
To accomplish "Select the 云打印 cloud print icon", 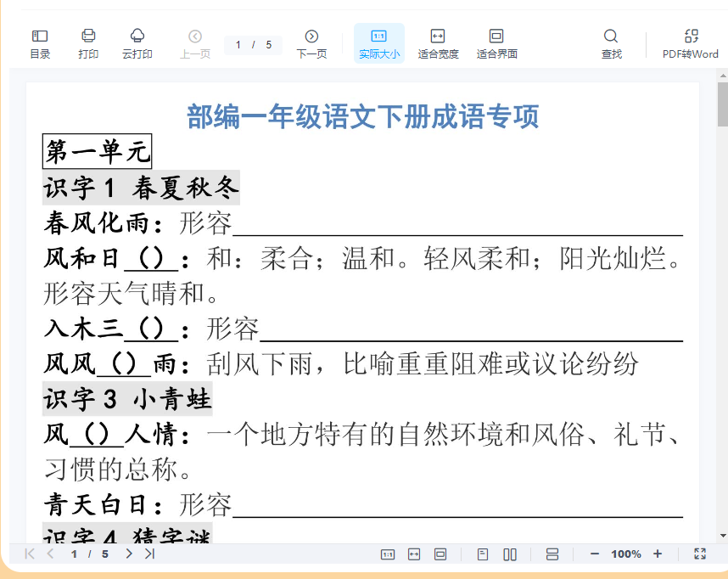I will click(137, 43).
